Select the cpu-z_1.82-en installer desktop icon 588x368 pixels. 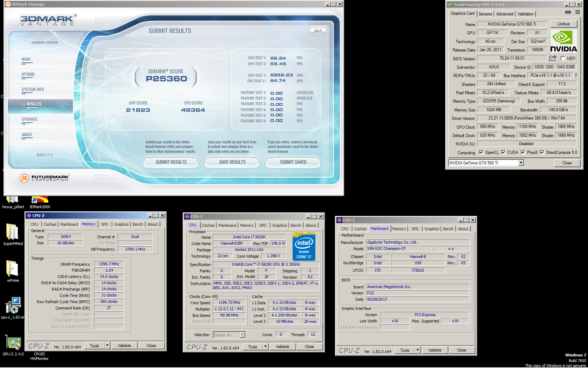(13, 306)
